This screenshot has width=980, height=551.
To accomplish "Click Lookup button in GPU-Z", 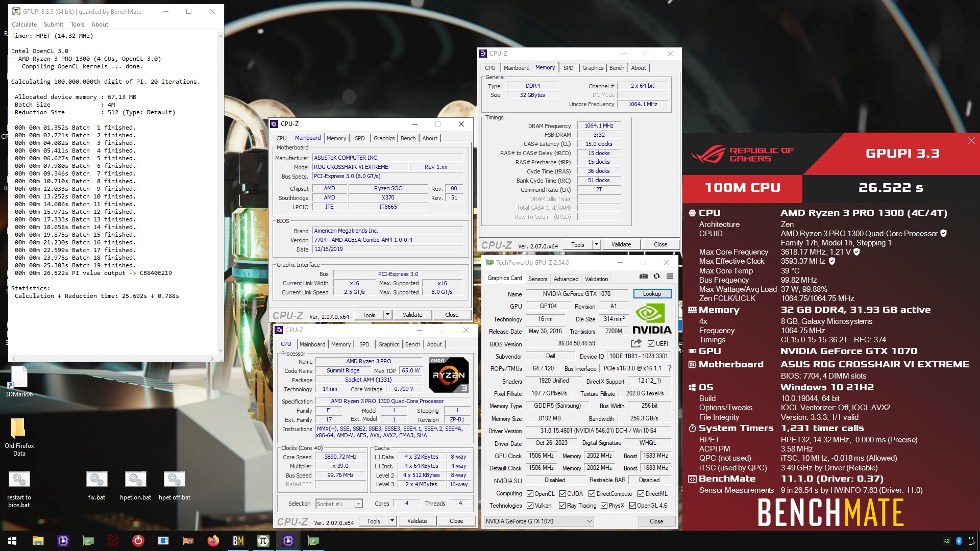I will click(x=652, y=294).
